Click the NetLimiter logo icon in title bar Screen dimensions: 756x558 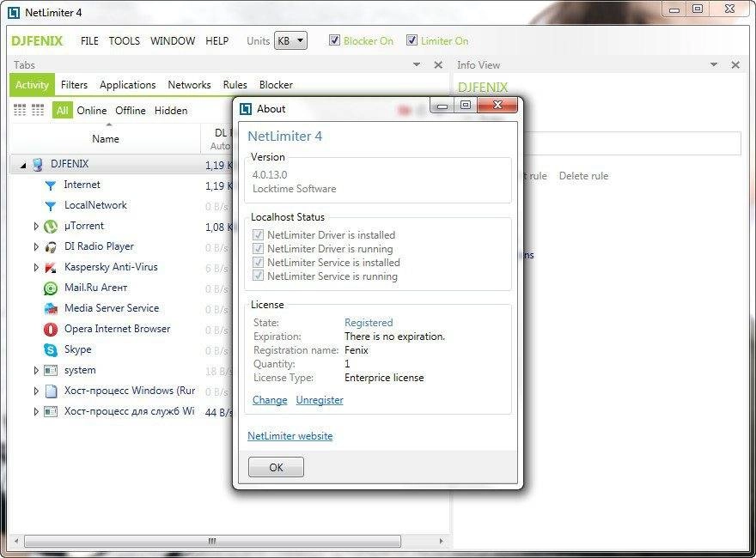pos(14,13)
